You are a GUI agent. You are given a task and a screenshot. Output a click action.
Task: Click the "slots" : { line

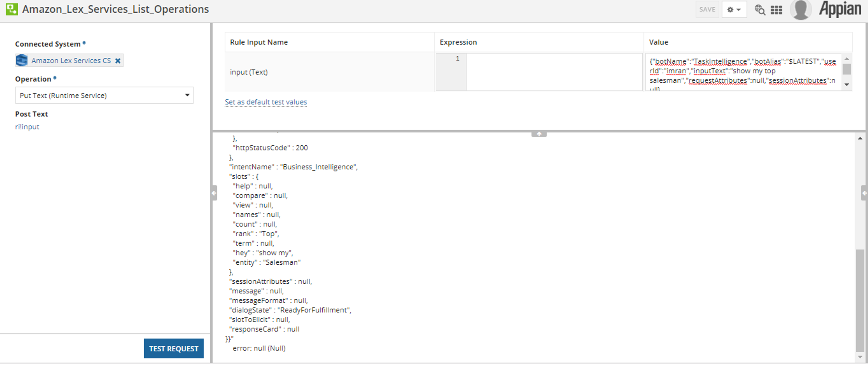pos(244,176)
